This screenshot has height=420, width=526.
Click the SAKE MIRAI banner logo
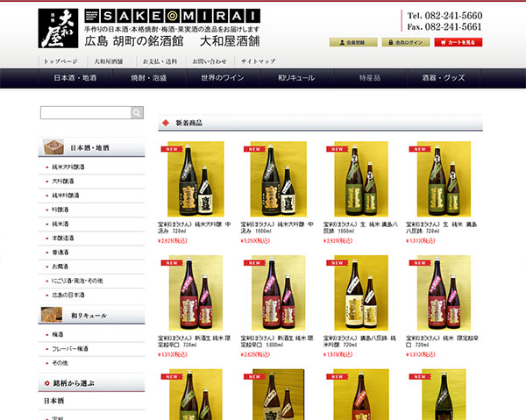pyautogui.click(x=172, y=16)
